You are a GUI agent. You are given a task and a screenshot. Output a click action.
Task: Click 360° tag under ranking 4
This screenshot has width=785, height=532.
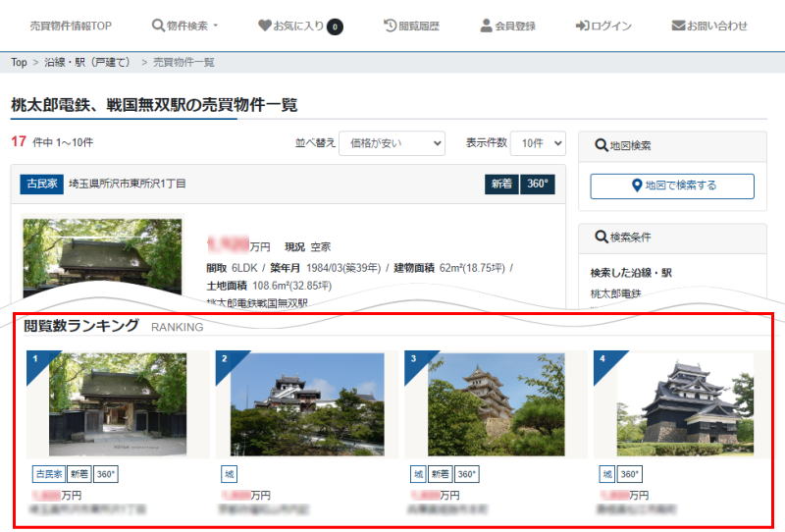pos(629,474)
